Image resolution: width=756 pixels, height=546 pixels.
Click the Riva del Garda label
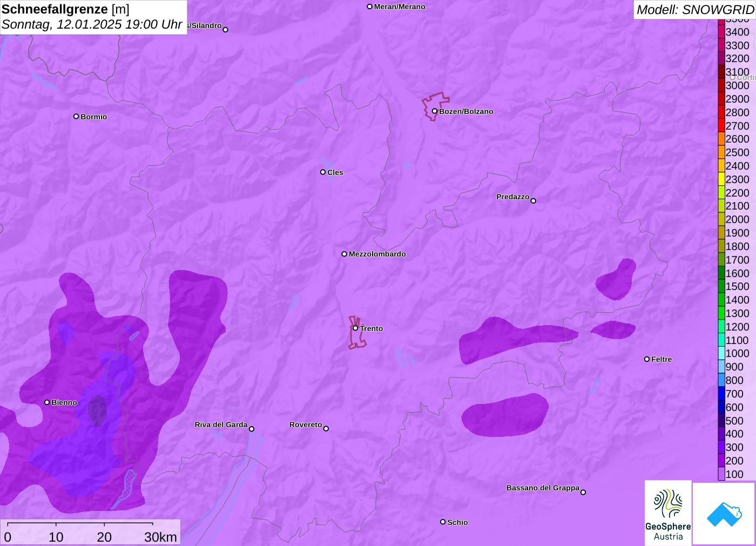(x=221, y=424)
